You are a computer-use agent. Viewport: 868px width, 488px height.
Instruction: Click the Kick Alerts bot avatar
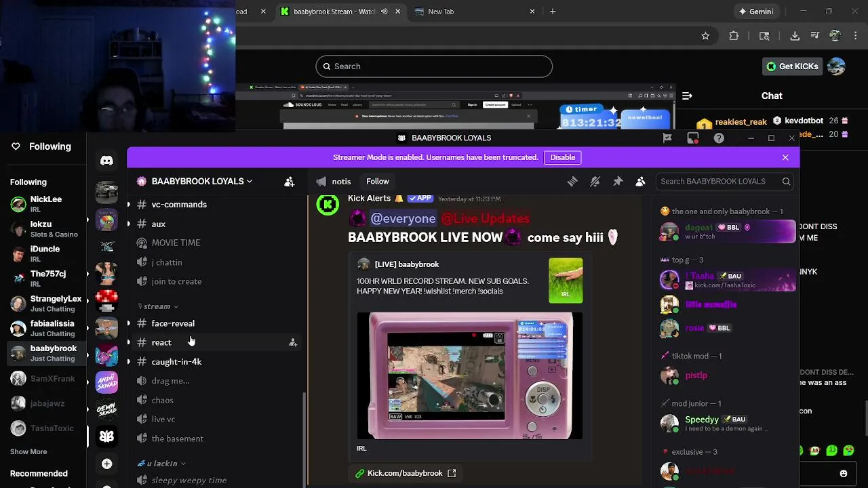(328, 204)
